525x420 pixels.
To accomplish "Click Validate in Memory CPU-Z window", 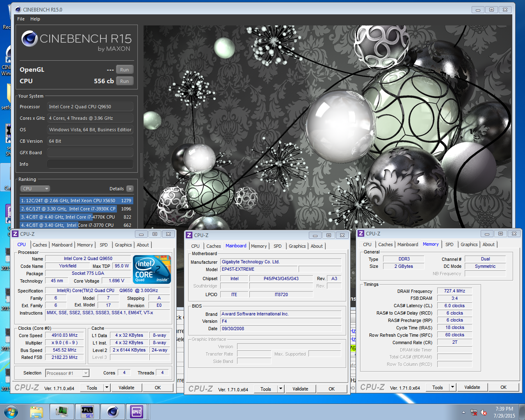I will point(472,387).
